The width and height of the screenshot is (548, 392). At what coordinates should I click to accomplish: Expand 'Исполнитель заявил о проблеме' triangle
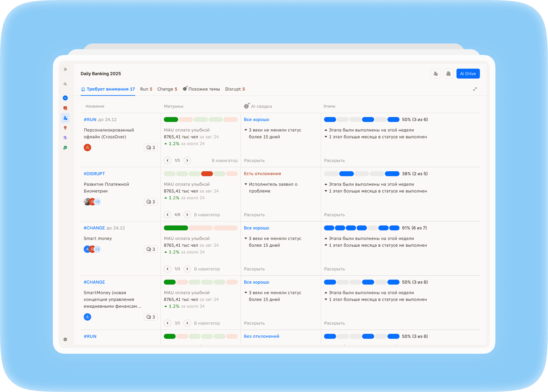pos(246,184)
